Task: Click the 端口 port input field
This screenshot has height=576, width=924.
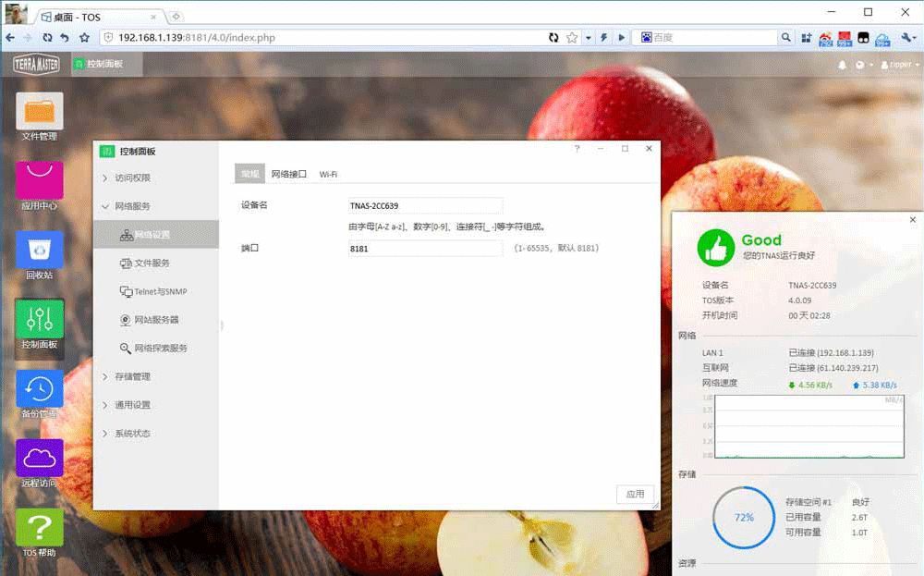Action: [x=425, y=249]
